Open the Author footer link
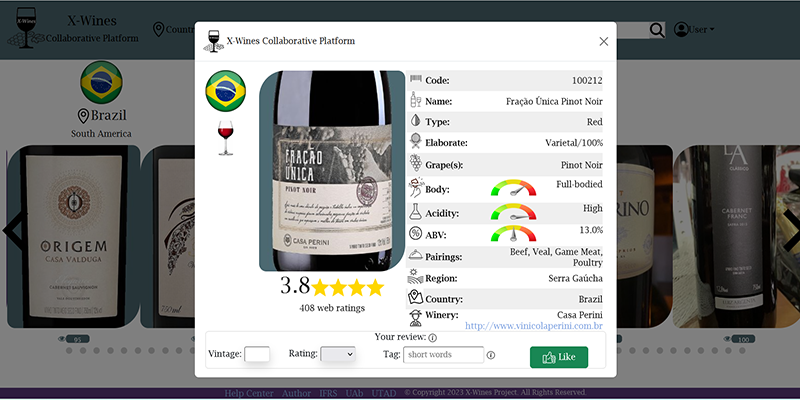The height and width of the screenshot is (400, 800). pos(296,393)
